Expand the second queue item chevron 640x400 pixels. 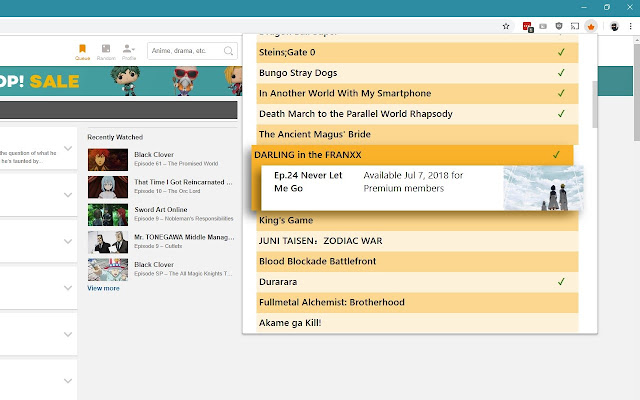click(68, 195)
